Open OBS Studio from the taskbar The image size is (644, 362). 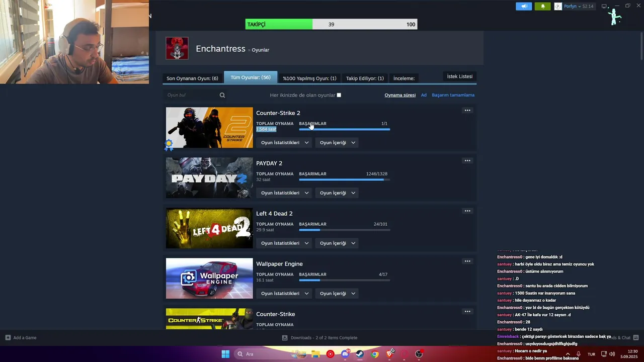click(419, 354)
